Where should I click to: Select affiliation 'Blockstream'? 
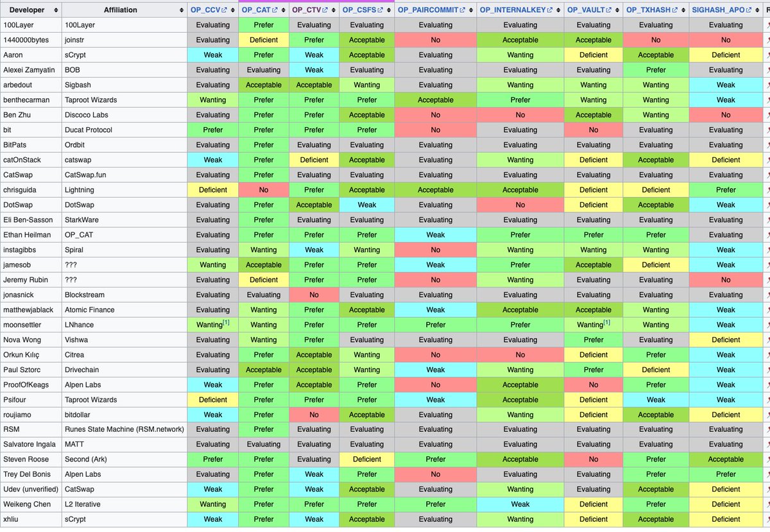click(85, 295)
